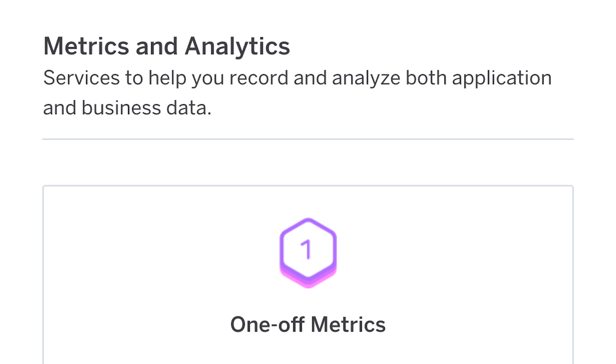Click the number 1 inside the hexagon
Screen dimensions: 616x364
point(306,250)
